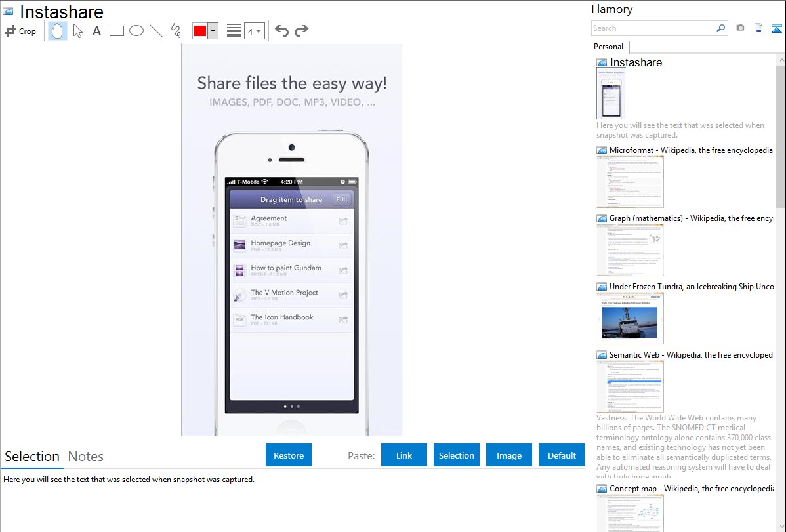Select the straight line tool
Screen dimensions: 786x532
pos(155,31)
